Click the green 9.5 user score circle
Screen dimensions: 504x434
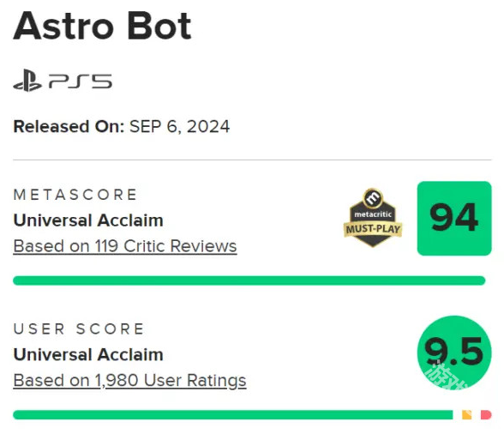(x=454, y=353)
